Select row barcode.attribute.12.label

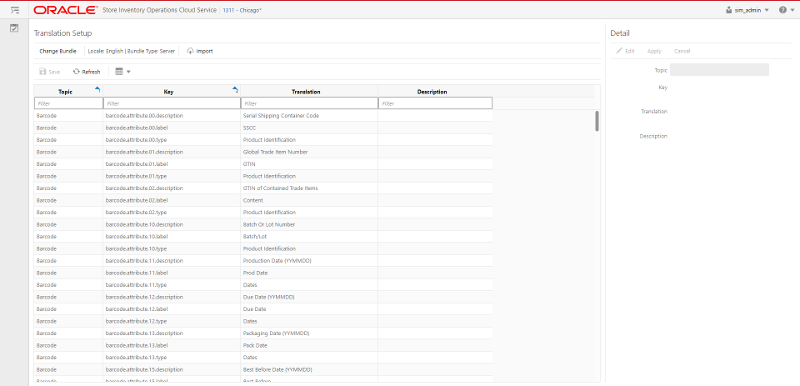click(263, 309)
